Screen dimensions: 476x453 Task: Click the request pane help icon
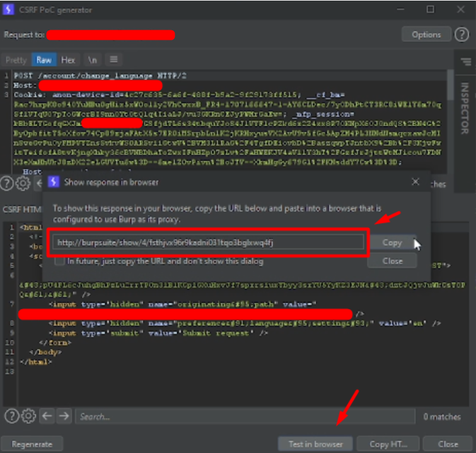point(7,183)
